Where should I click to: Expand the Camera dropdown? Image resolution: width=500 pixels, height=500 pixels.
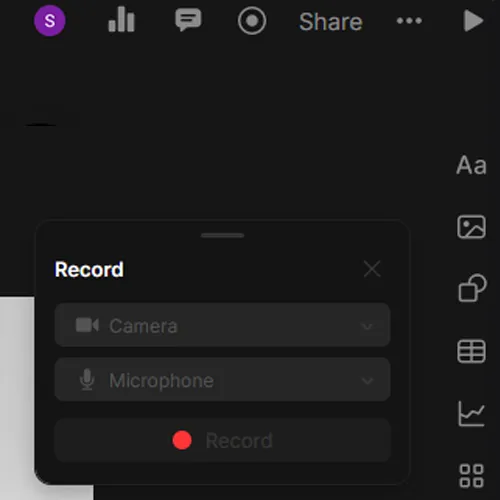(x=222, y=325)
